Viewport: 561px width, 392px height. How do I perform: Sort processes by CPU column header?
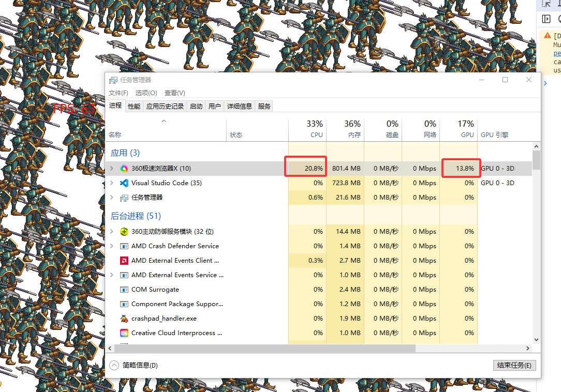(308, 129)
